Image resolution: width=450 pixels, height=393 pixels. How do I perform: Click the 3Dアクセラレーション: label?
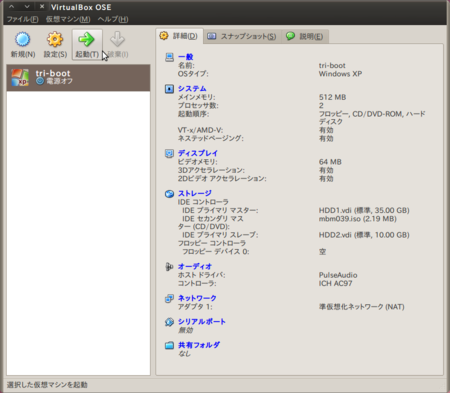click(x=211, y=170)
